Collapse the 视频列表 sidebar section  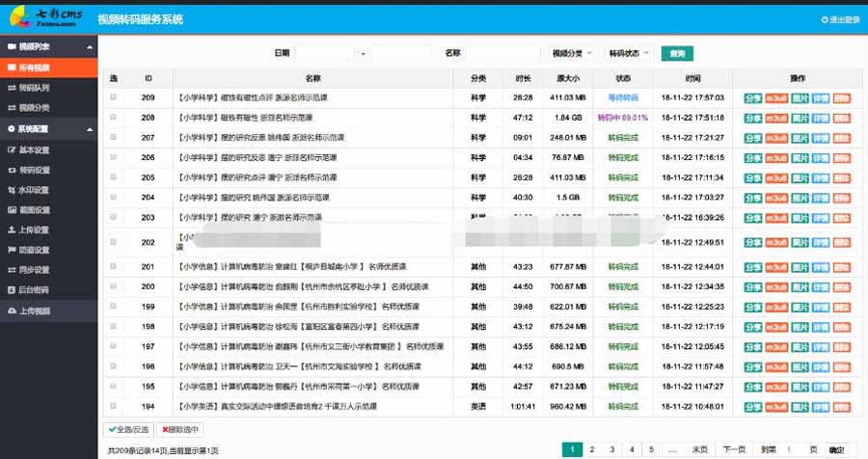pos(48,46)
